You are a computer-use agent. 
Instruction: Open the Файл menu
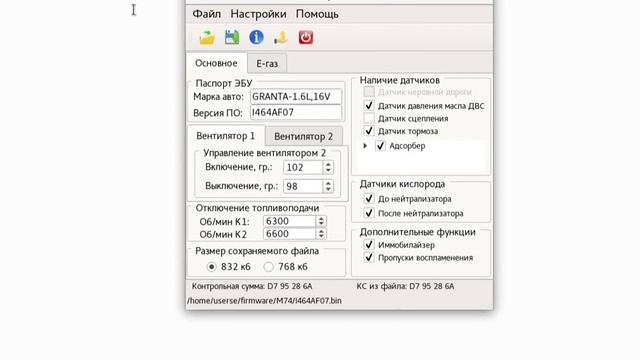207,14
